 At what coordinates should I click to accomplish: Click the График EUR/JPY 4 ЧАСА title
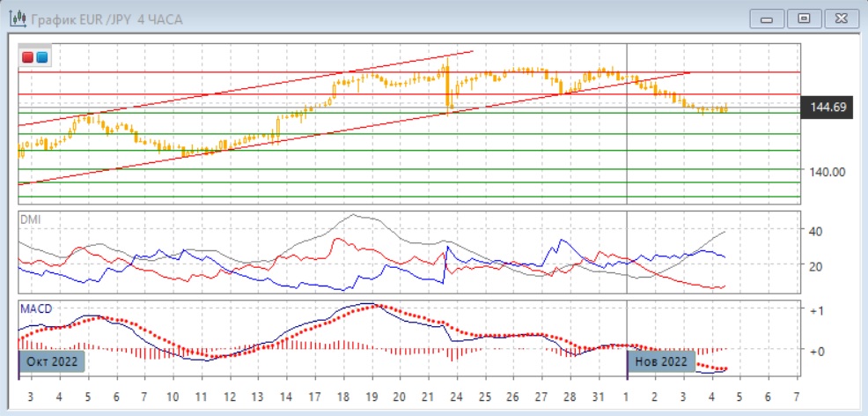coord(106,19)
